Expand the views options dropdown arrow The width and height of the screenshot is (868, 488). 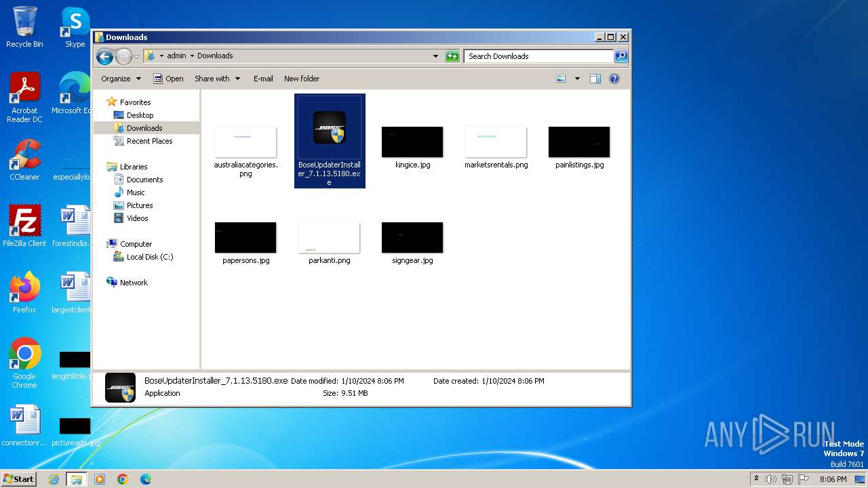tap(577, 79)
